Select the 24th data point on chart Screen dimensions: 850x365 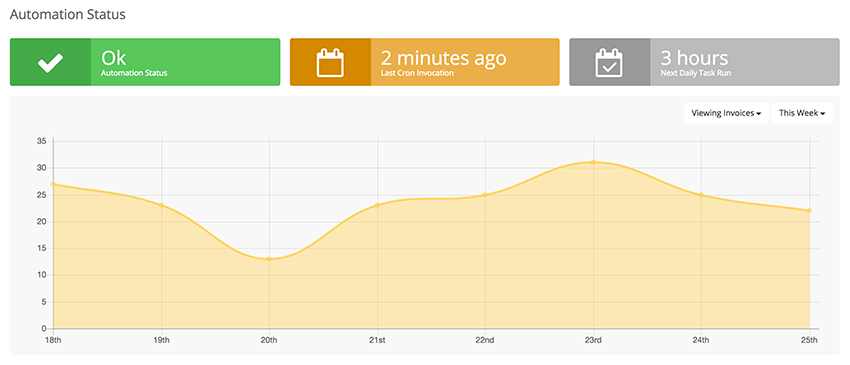(701, 195)
